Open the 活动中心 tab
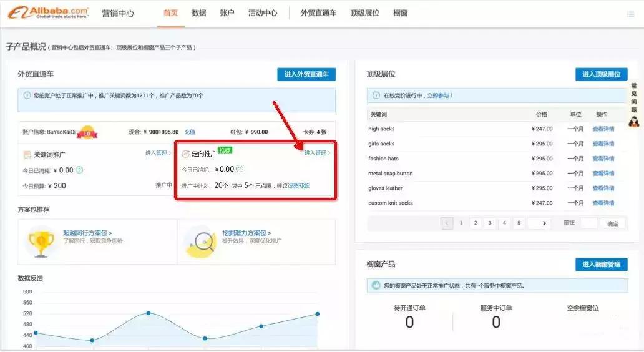The image size is (644, 352). 262,13
